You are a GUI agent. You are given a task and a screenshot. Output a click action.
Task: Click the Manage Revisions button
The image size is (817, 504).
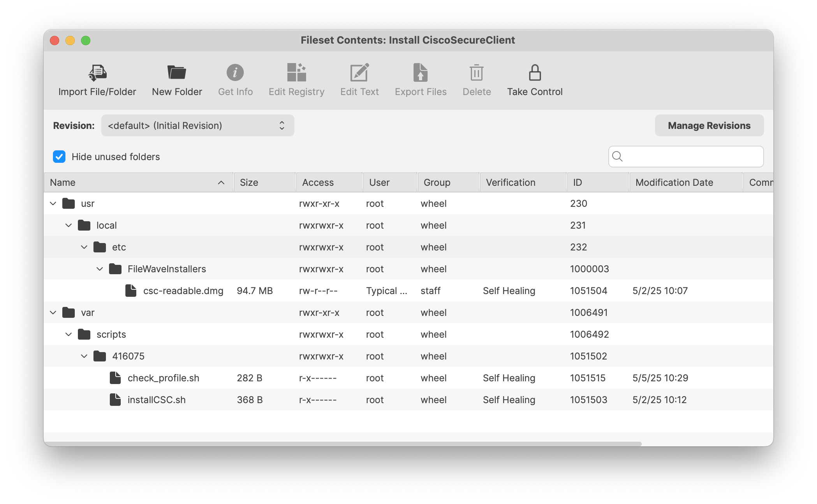click(709, 125)
